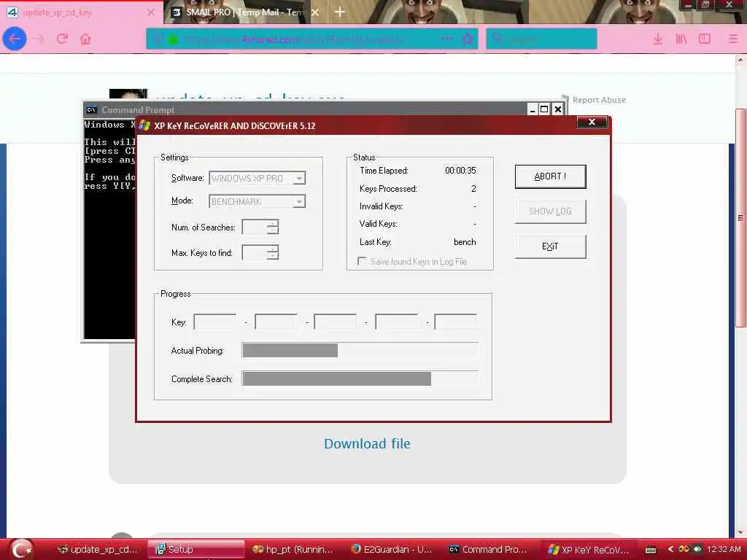Click the browser forward arrow
This screenshot has width=747, height=560.
coord(39,39)
